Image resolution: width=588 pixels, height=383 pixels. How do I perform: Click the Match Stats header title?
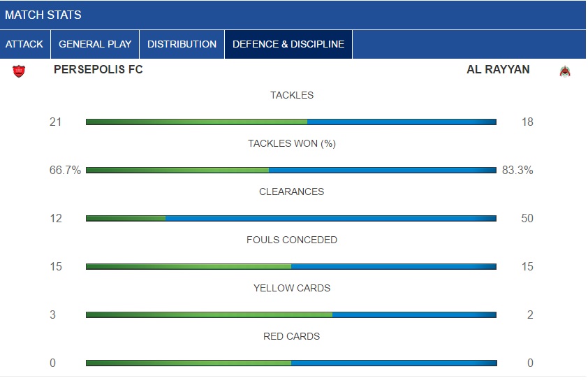pyautogui.click(x=43, y=15)
